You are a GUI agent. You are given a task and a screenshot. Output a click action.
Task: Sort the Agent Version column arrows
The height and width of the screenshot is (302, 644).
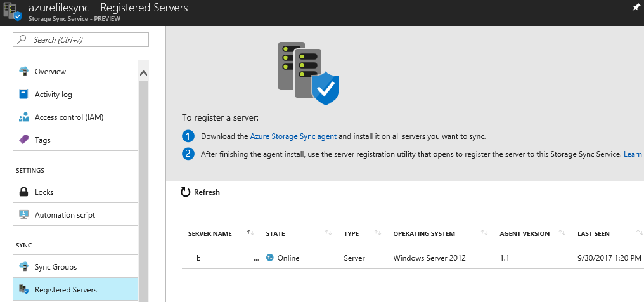[x=562, y=233]
